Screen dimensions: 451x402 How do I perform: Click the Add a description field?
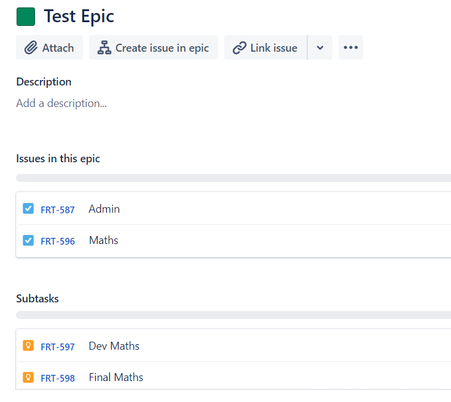[61, 103]
